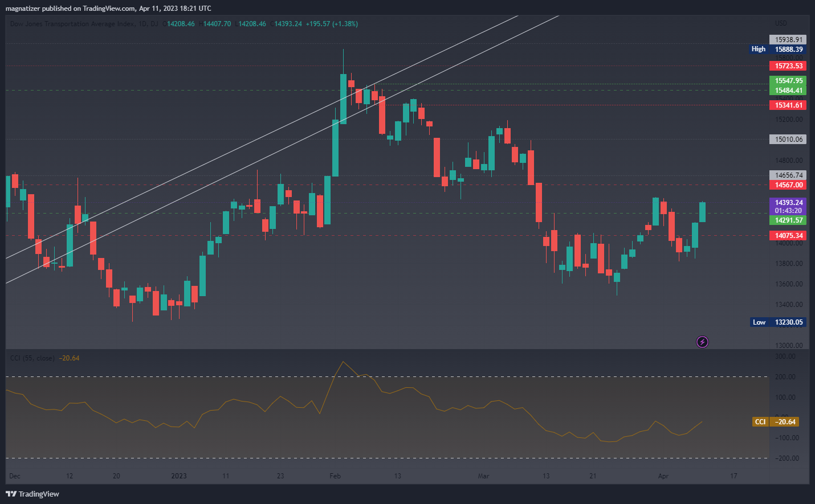Click the purple lightning bolt icon
The image size is (815, 504).
tap(702, 342)
